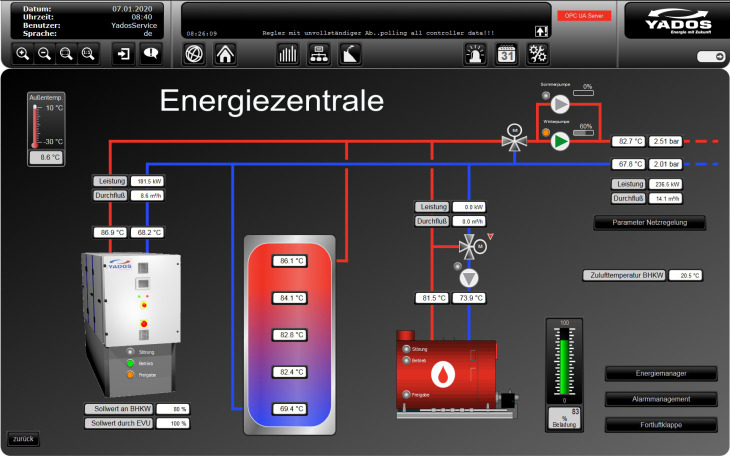
Task: Open the Alarmmanagement page
Action: [x=661, y=399]
